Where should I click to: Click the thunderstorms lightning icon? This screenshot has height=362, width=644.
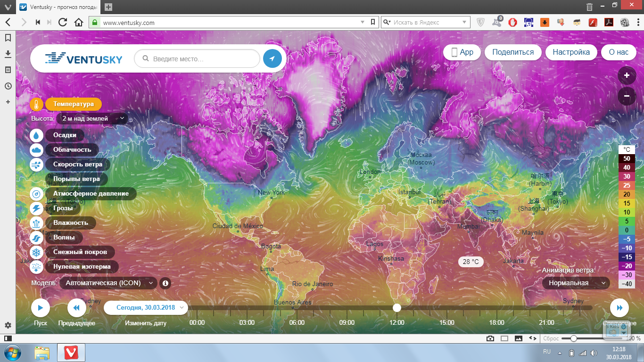point(37,208)
